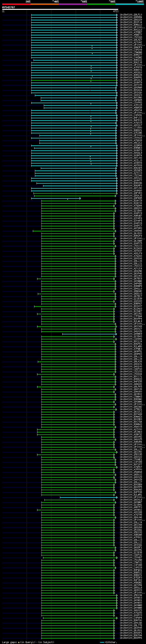The width and height of the screenshot is (146, 644).
Task: Select the UniRef100_C5XCX3 label
Action: pyautogui.click(x=131, y=246)
